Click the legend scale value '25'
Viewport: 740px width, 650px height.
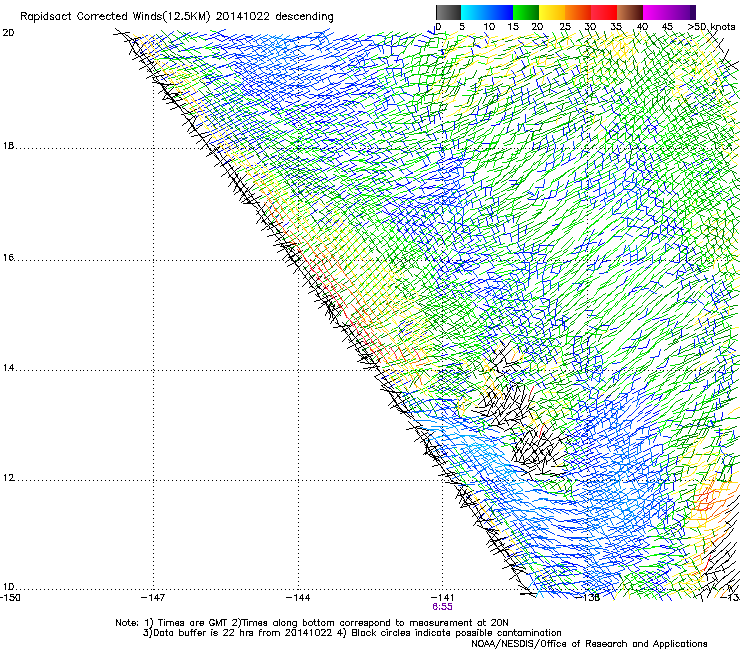click(x=565, y=27)
